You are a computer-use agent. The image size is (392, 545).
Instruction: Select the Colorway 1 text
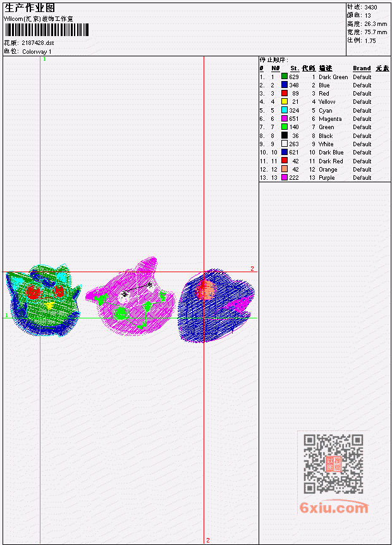point(37,52)
